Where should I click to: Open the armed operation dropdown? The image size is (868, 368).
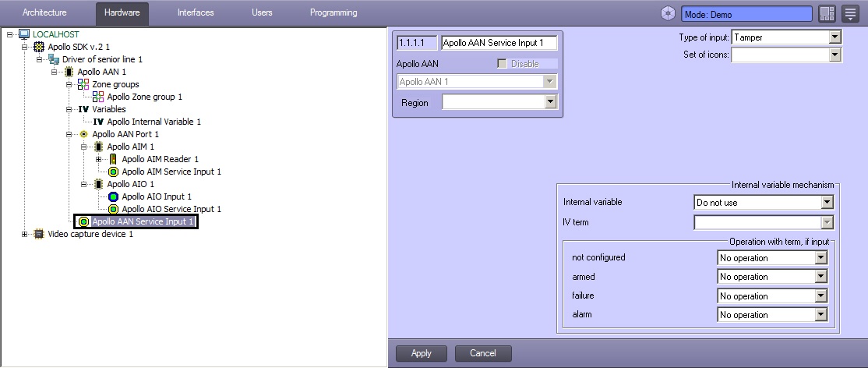[x=821, y=277]
